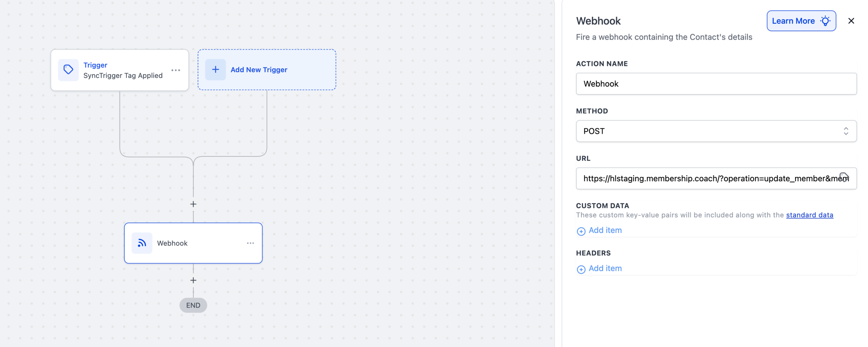
Task: Click Add item under Custom Data
Action: [x=605, y=230]
